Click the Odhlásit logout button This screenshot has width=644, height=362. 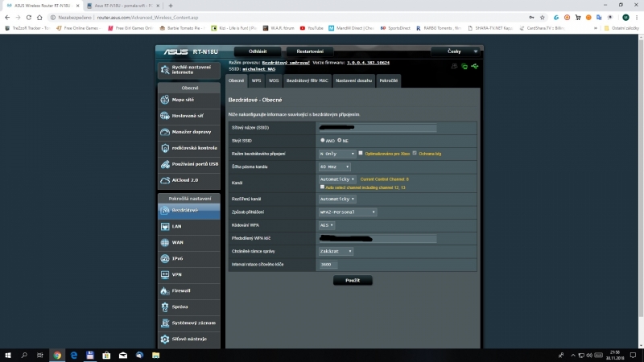(258, 51)
